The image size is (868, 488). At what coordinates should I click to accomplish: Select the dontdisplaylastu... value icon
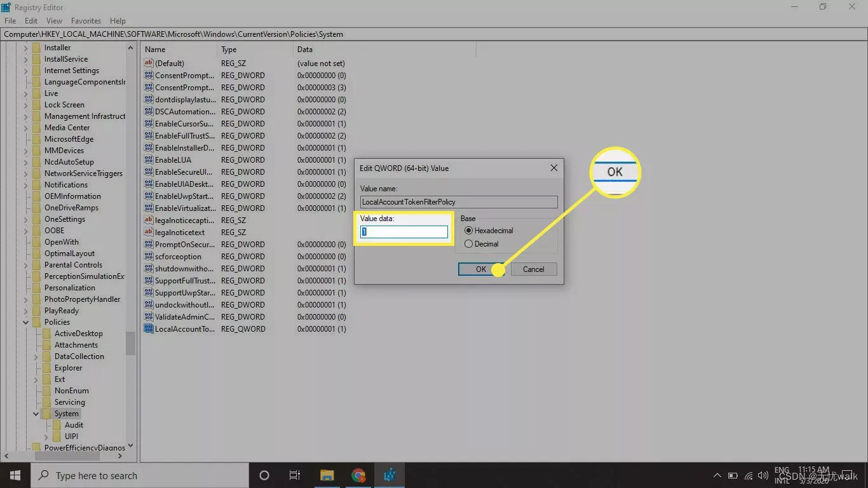pyautogui.click(x=149, y=100)
